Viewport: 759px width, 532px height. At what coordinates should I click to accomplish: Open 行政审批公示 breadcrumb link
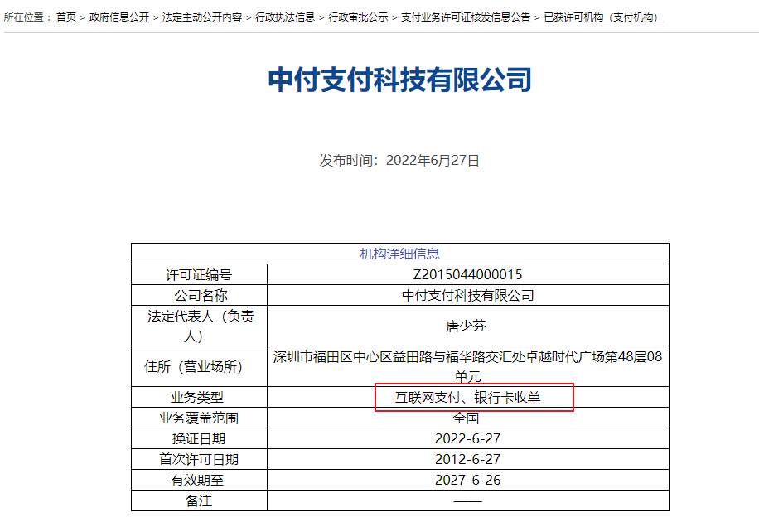pyautogui.click(x=358, y=17)
